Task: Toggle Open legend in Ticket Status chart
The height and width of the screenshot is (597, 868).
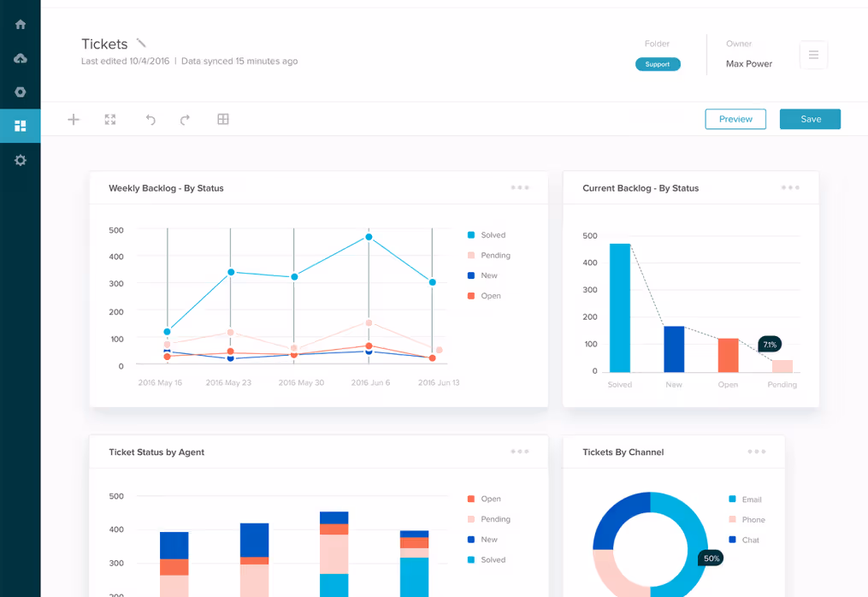Action: (484, 499)
